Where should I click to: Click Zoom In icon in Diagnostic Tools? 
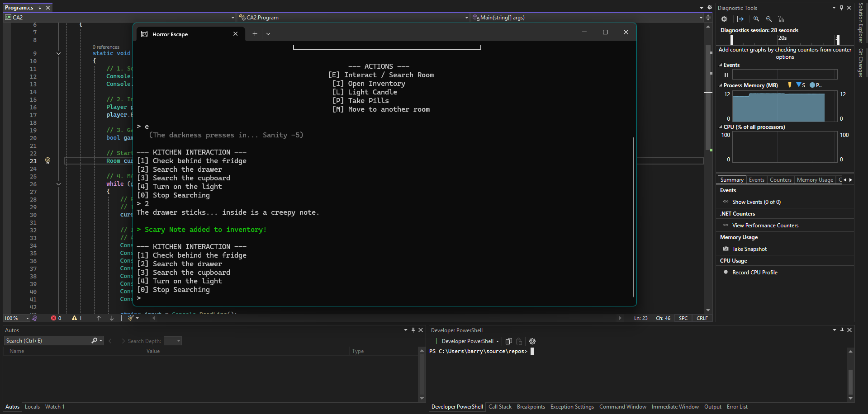click(x=756, y=19)
